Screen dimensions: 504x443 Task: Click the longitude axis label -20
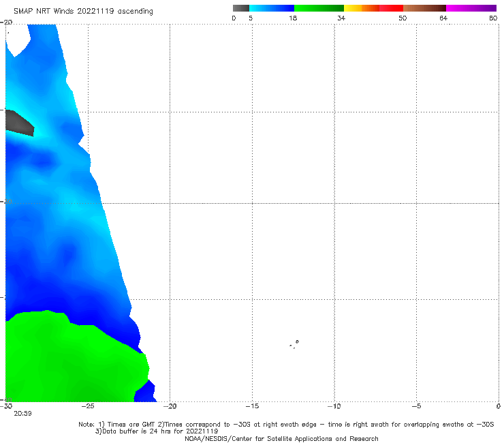pos(170,406)
